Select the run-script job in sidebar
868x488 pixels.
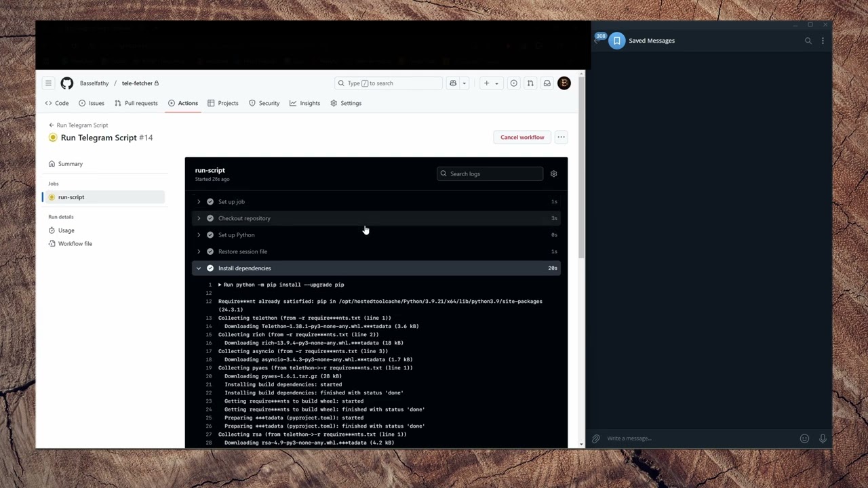pyautogui.click(x=104, y=197)
